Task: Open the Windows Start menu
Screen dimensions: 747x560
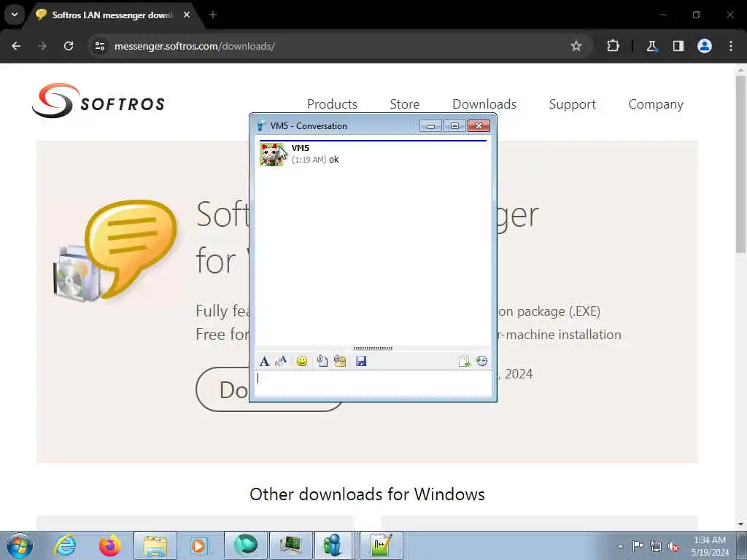Action: pyautogui.click(x=20, y=545)
